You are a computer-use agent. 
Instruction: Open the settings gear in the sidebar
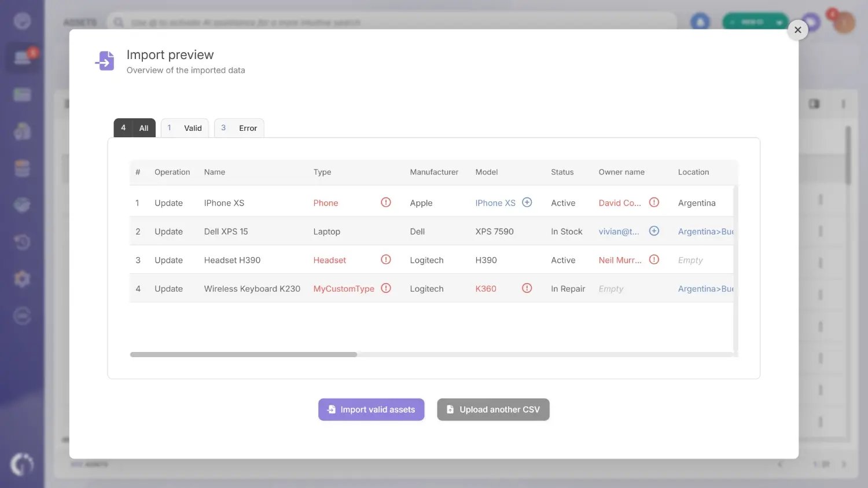point(22,278)
